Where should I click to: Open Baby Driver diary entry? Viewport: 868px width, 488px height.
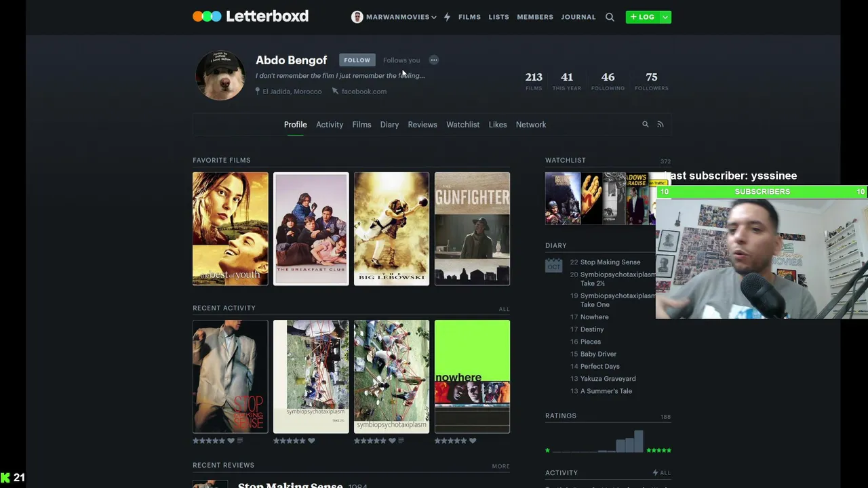[x=598, y=354]
